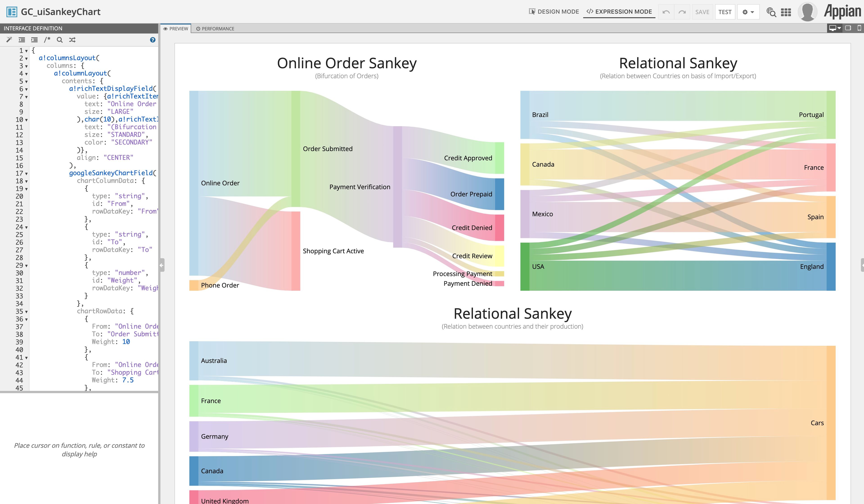The image size is (864, 504).
Task: Click the format expression magic wand icon
Action: (x=9, y=40)
